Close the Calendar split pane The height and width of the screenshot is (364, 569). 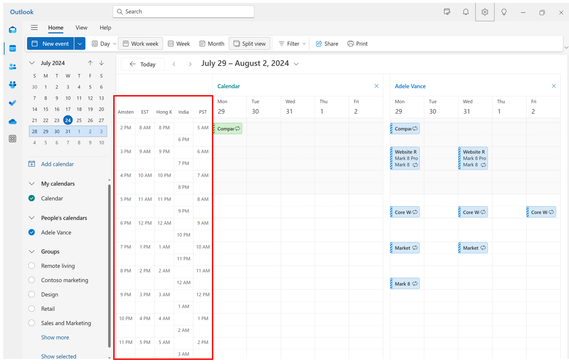(x=376, y=86)
